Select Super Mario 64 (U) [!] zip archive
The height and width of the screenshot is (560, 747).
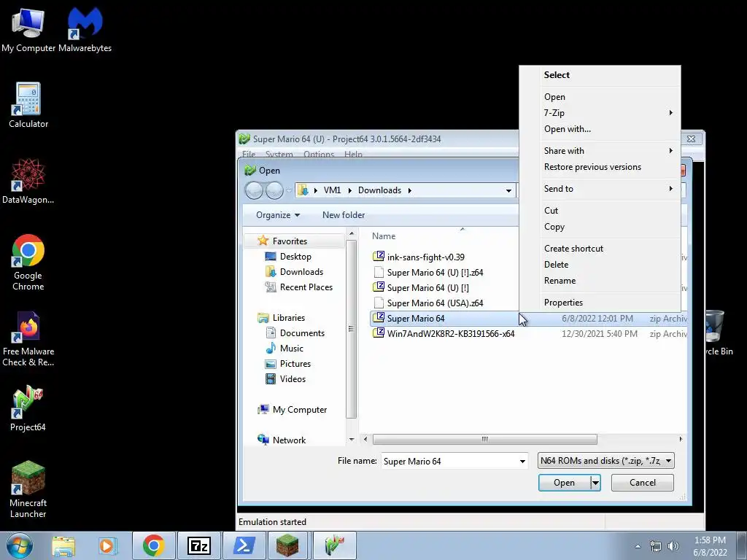pyautogui.click(x=427, y=287)
